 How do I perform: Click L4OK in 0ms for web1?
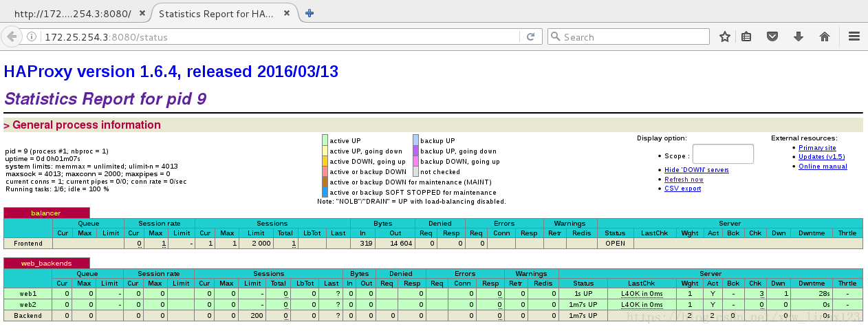coord(642,293)
